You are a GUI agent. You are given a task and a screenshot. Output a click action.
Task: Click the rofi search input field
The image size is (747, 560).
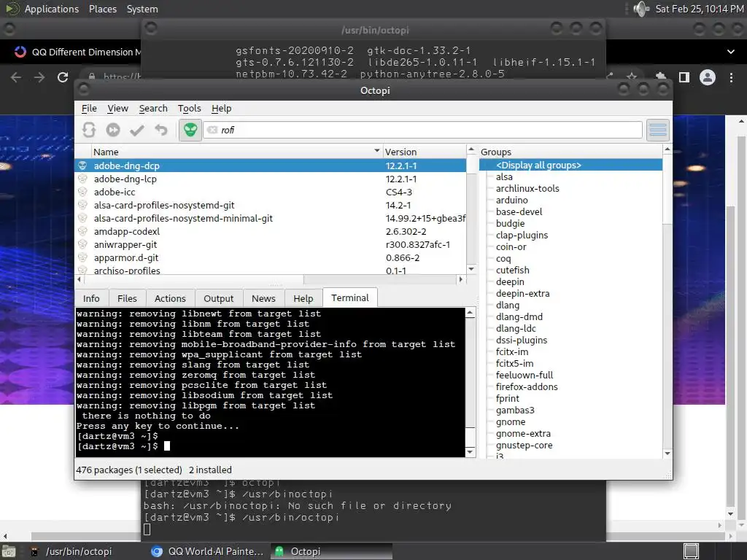coord(422,130)
